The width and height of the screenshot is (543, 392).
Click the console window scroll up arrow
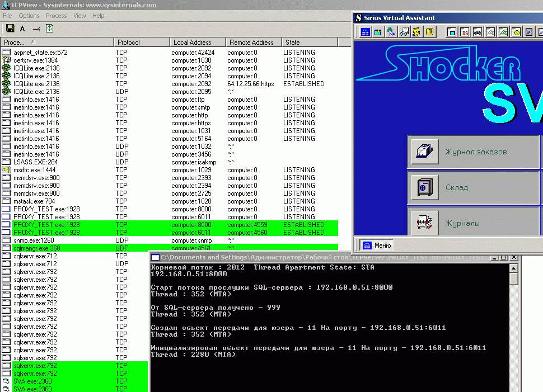pyautogui.click(x=514, y=268)
